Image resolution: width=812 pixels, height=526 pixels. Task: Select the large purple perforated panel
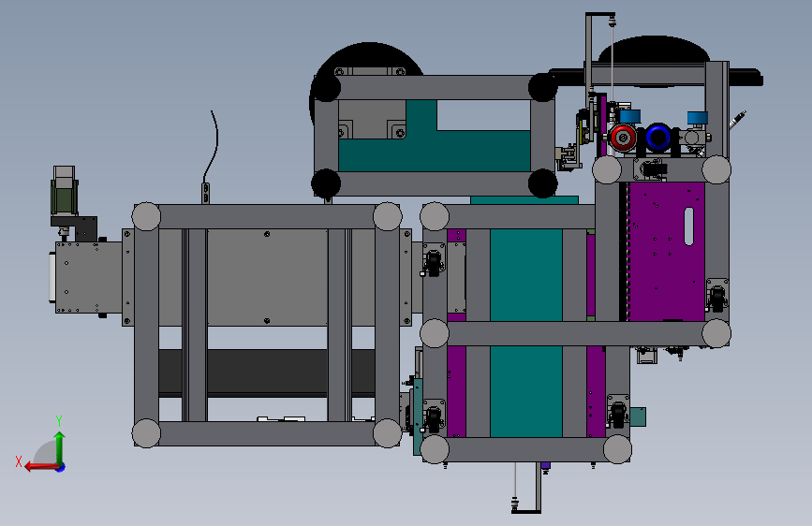pos(666,251)
